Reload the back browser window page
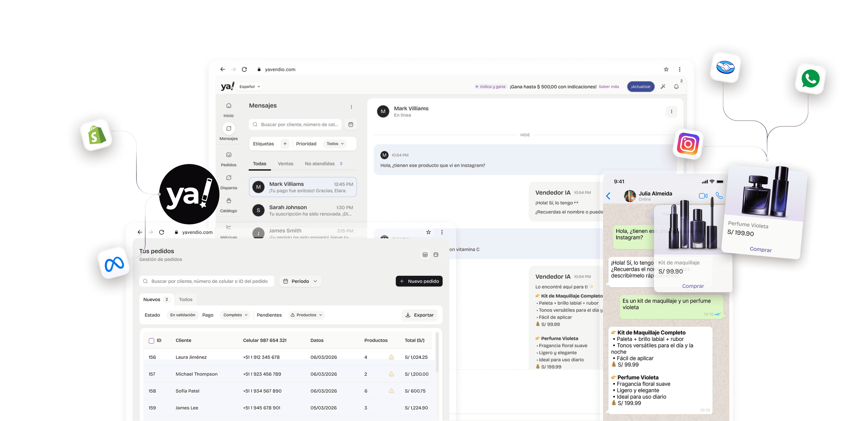Image resolution: width=868 pixels, height=421 pixels. 244,69
